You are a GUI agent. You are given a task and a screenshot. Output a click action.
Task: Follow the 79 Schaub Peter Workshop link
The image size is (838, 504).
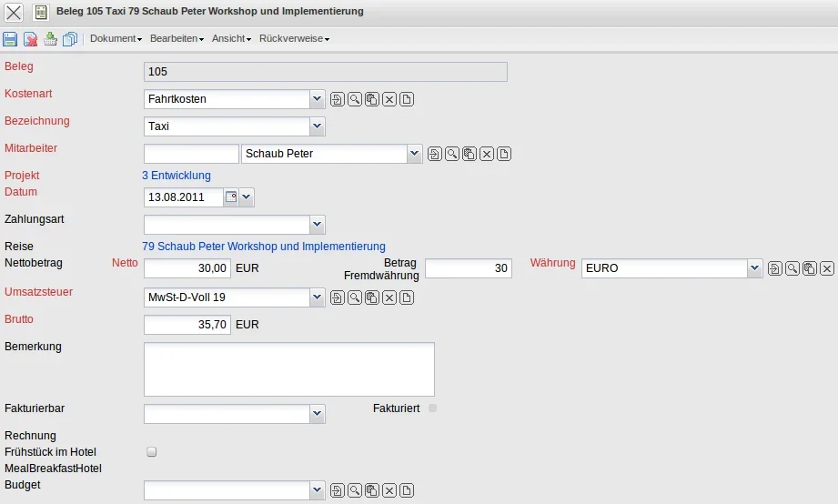(x=264, y=247)
